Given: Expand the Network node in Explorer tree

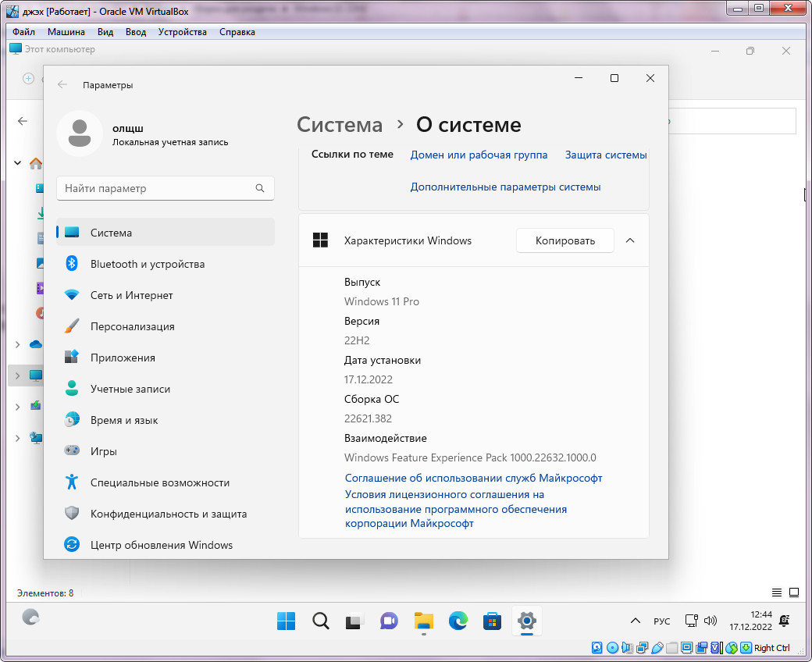Looking at the screenshot, I should tap(18, 438).
